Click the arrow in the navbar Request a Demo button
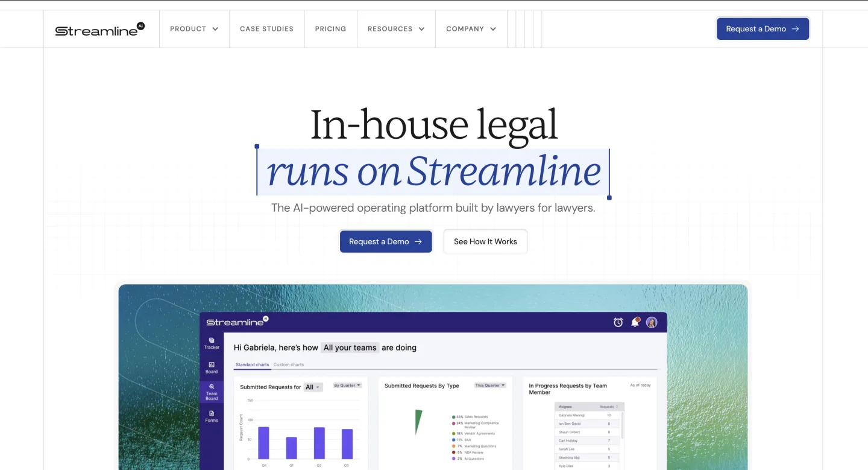868x470 pixels. point(796,29)
